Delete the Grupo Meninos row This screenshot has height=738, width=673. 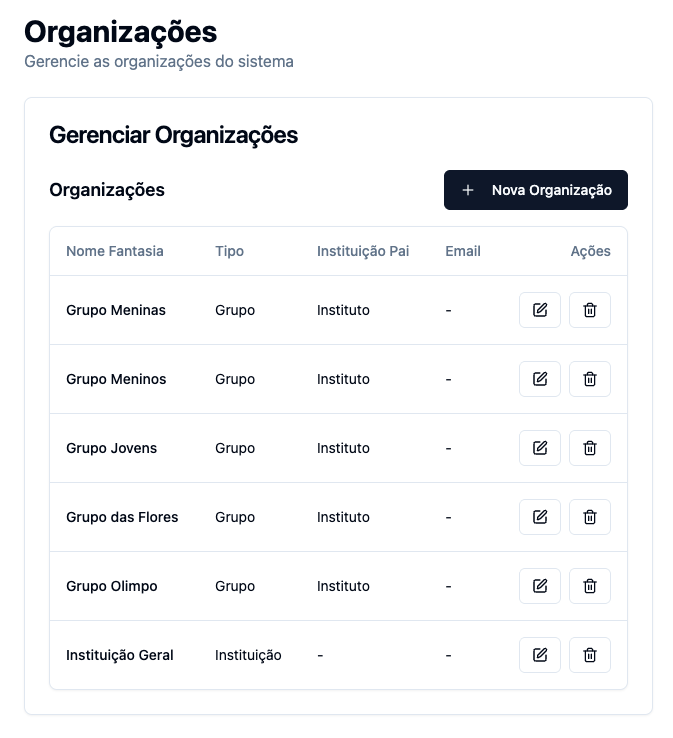pyautogui.click(x=589, y=379)
